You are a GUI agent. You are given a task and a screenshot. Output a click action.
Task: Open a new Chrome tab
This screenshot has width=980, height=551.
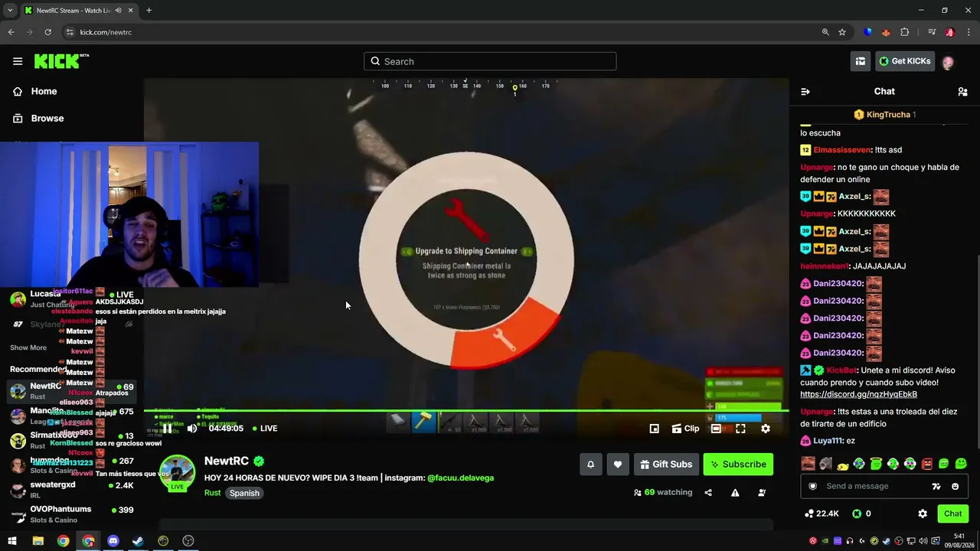pyautogui.click(x=149, y=10)
